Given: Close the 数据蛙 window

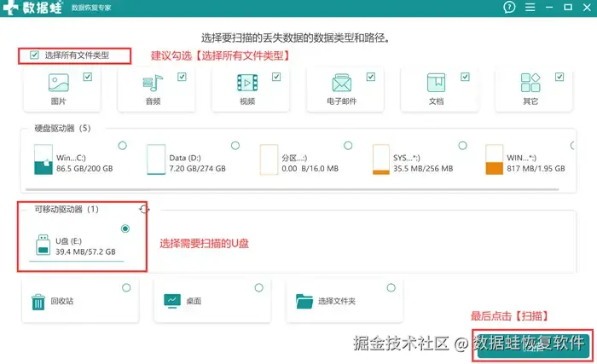Looking at the screenshot, I should (x=587, y=7).
